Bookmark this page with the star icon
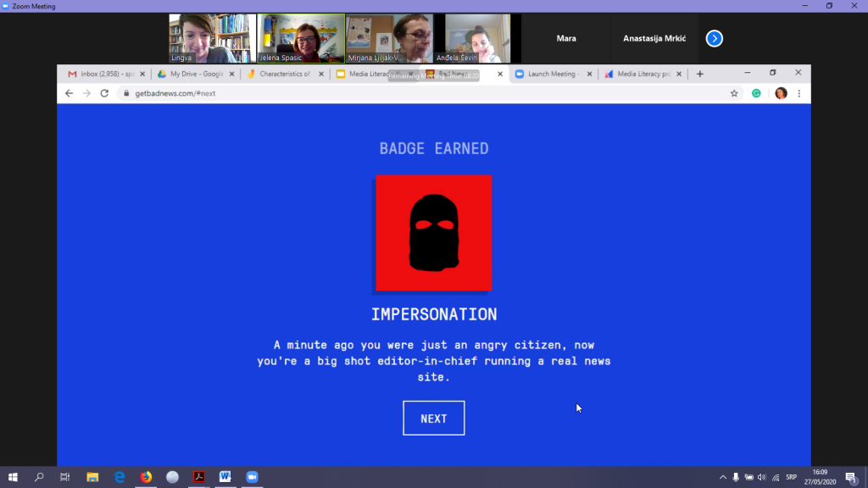 (734, 93)
